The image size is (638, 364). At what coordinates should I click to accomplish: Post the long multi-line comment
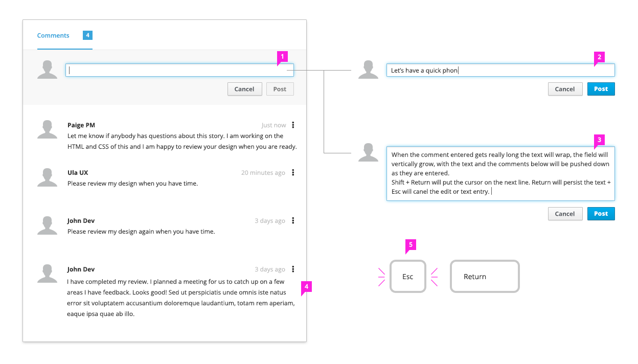point(601,214)
